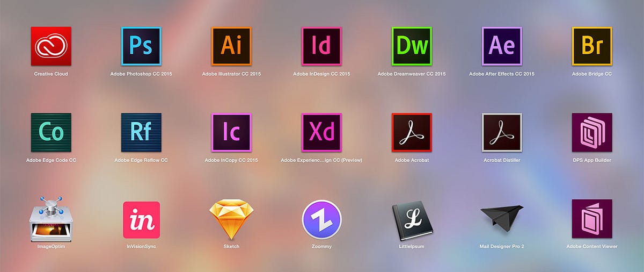644x272 pixels.
Task: Launch Adobe InDesign Id icon
Action: [x=321, y=47]
